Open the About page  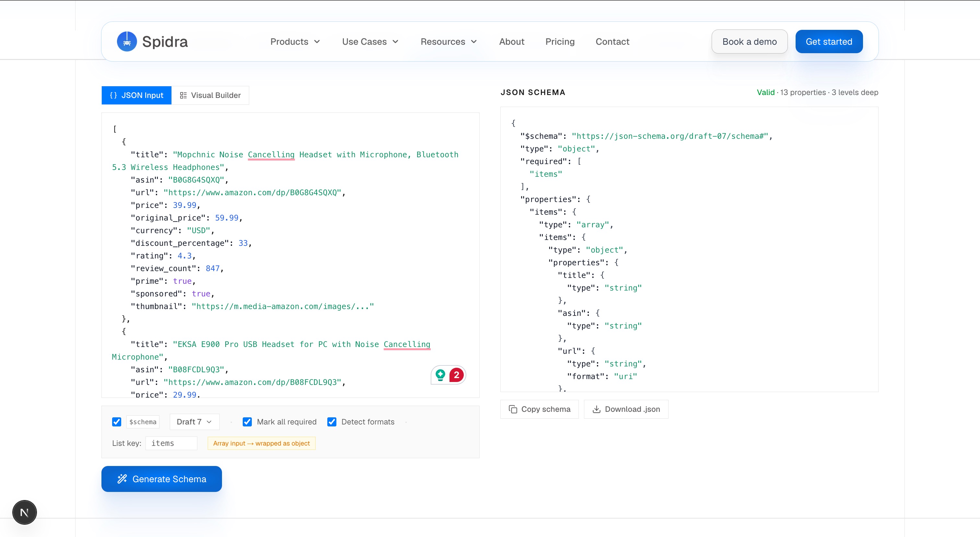[x=512, y=42]
